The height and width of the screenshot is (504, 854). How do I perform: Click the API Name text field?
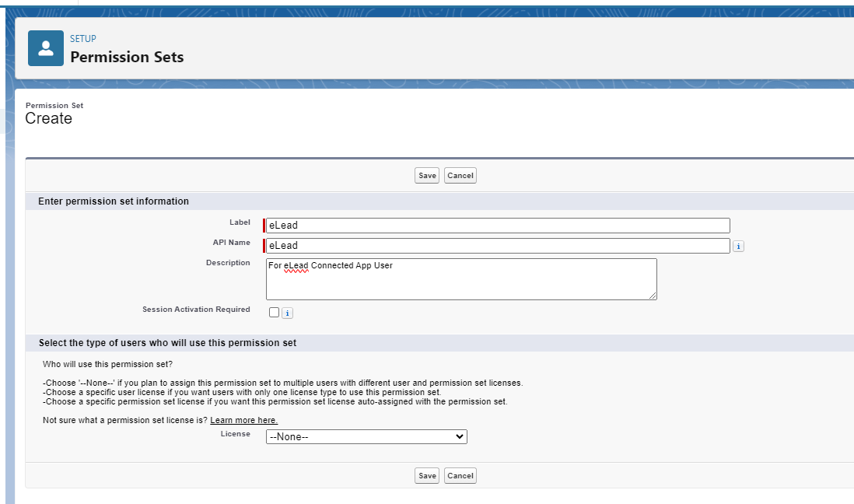coord(498,245)
